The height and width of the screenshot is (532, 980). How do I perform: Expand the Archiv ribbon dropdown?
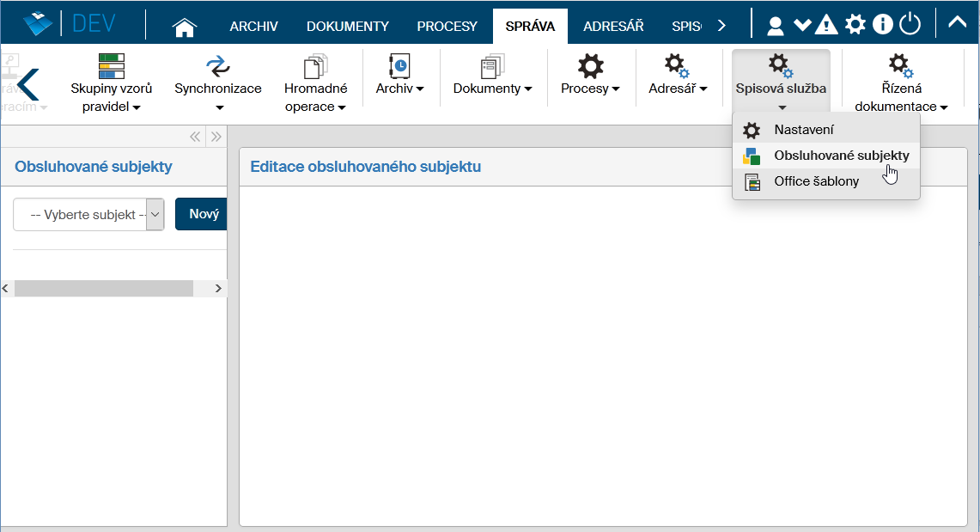[400, 89]
